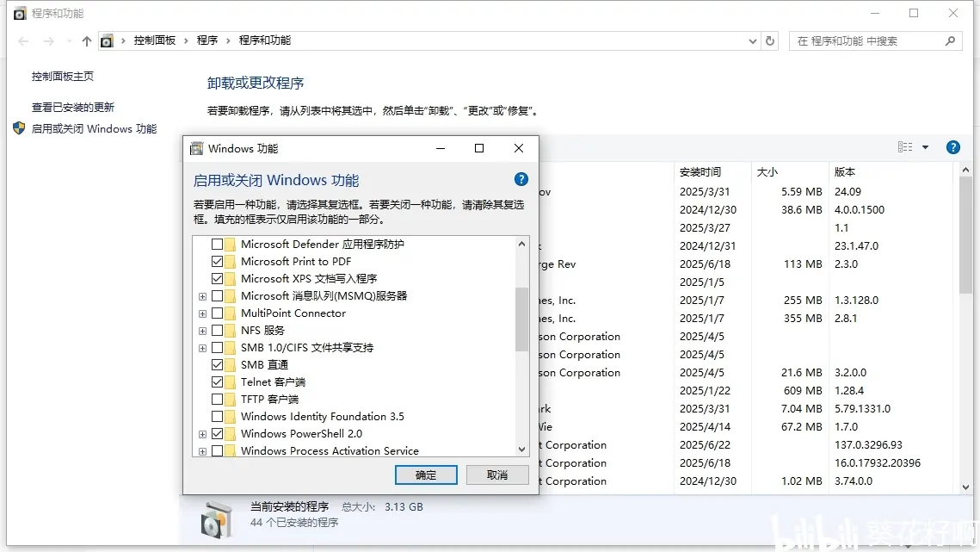Navigate up one level with the up arrow

86,40
